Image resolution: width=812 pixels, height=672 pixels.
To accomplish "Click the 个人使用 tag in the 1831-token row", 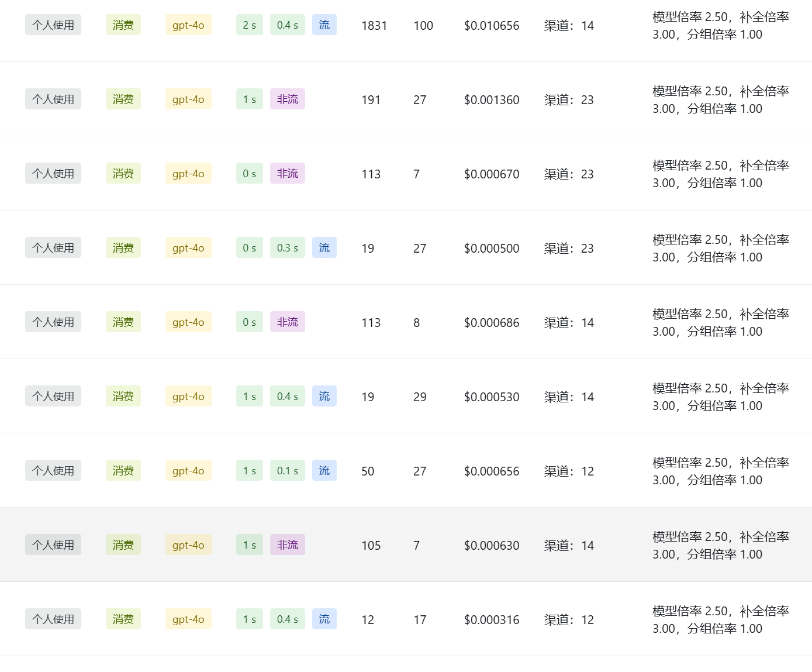I will (53, 25).
